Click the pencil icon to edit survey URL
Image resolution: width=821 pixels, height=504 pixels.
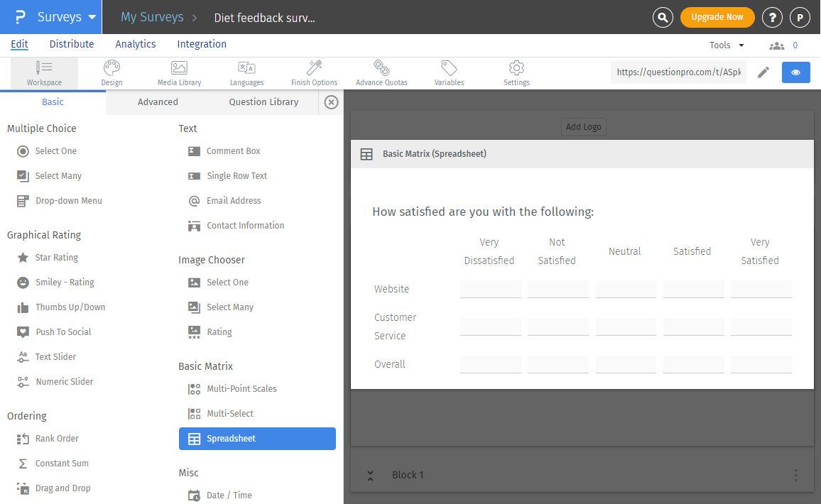click(x=763, y=72)
